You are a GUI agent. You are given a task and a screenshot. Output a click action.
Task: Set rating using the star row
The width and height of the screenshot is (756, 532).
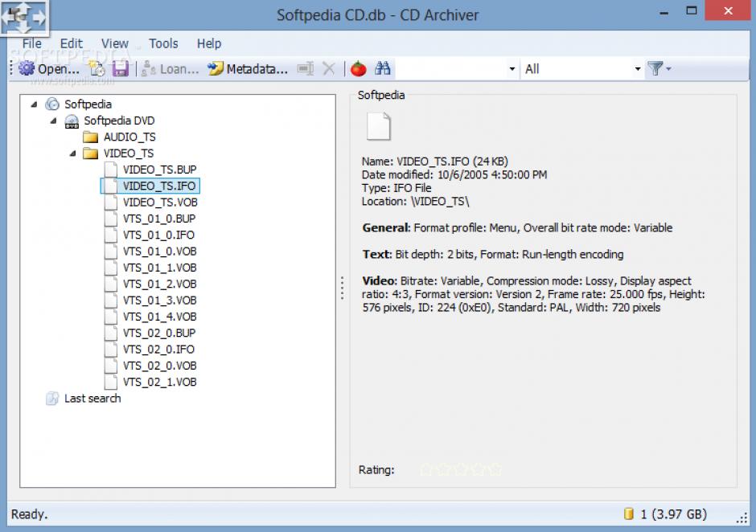(x=461, y=469)
